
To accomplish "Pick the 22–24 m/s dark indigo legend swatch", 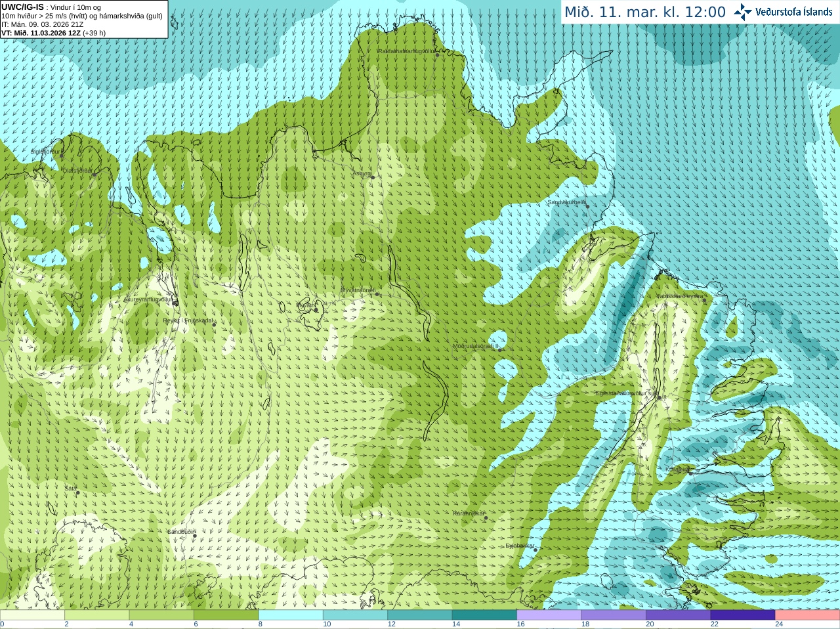I will tap(743, 615).
